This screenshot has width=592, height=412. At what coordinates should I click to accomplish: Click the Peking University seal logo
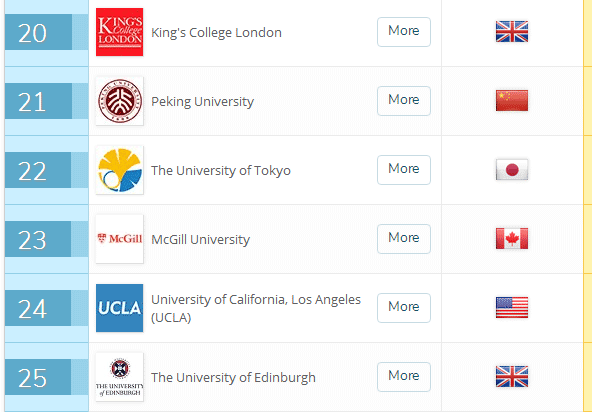click(x=119, y=101)
